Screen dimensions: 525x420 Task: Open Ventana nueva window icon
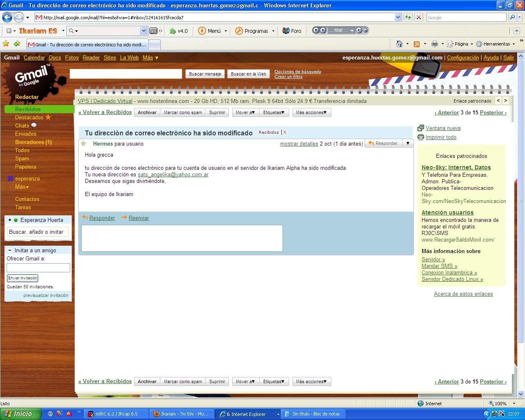pyautogui.click(x=420, y=128)
